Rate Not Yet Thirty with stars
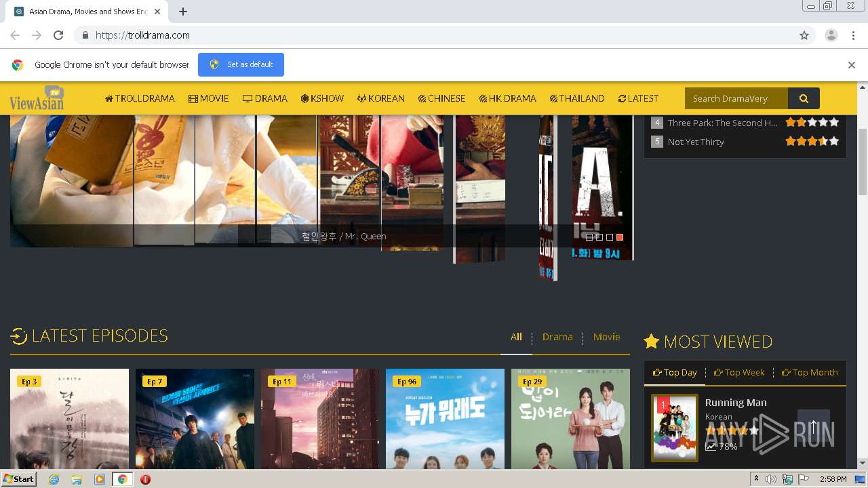 click(x=812, y=142)
